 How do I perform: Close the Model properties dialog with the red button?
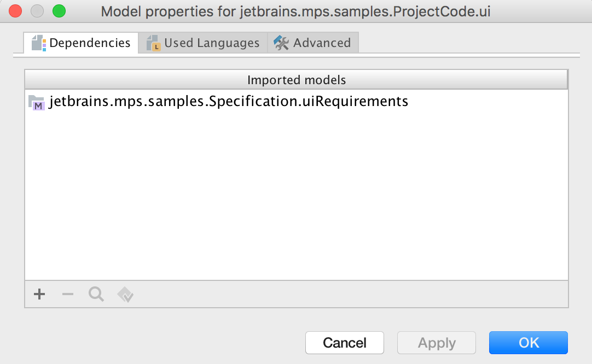[x=15, y=11]
